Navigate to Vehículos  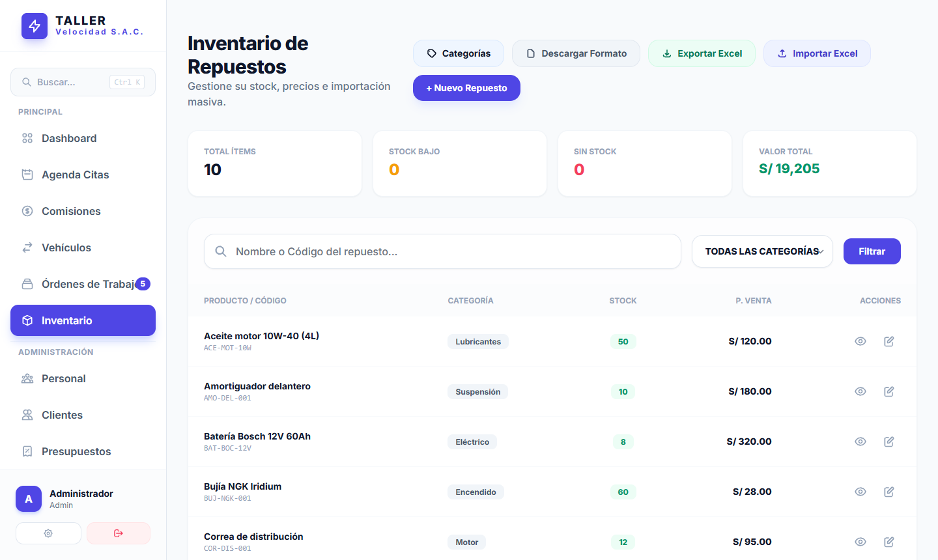point(83,247)
